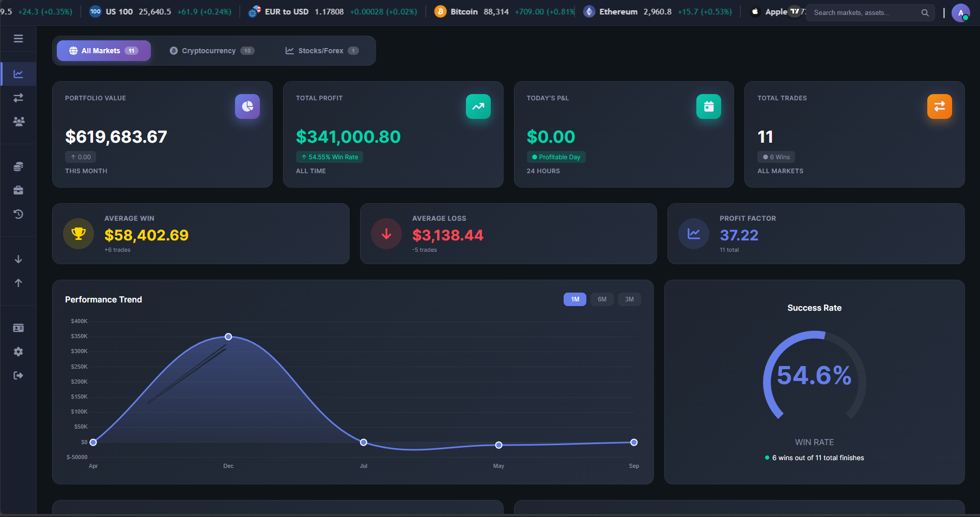This screenshot has height=517, width=980.
Task: Open the wallet card icon in sidebar
Action: point(18,327)
